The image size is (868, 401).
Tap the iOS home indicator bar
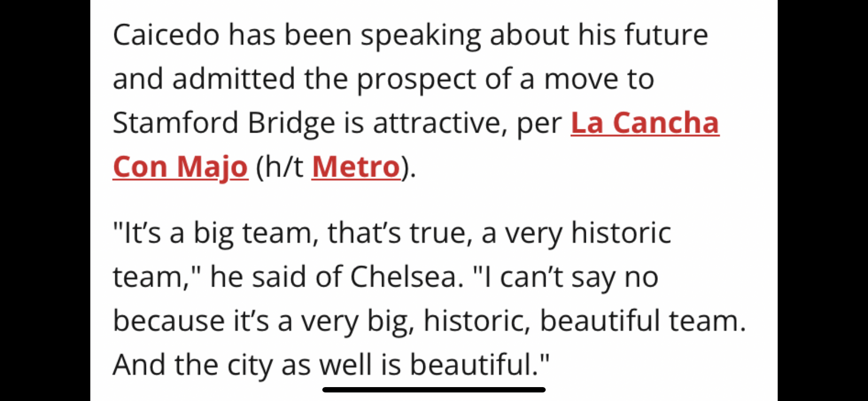(x=434, y=390)
